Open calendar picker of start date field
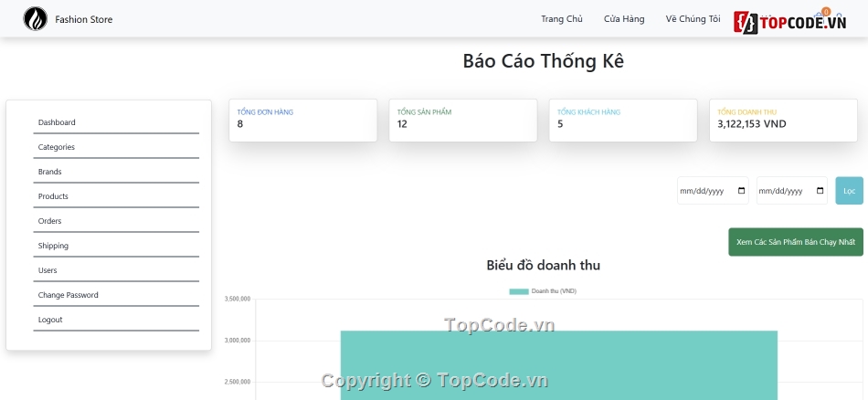This screenshot has height=400, width=868. 742,191
